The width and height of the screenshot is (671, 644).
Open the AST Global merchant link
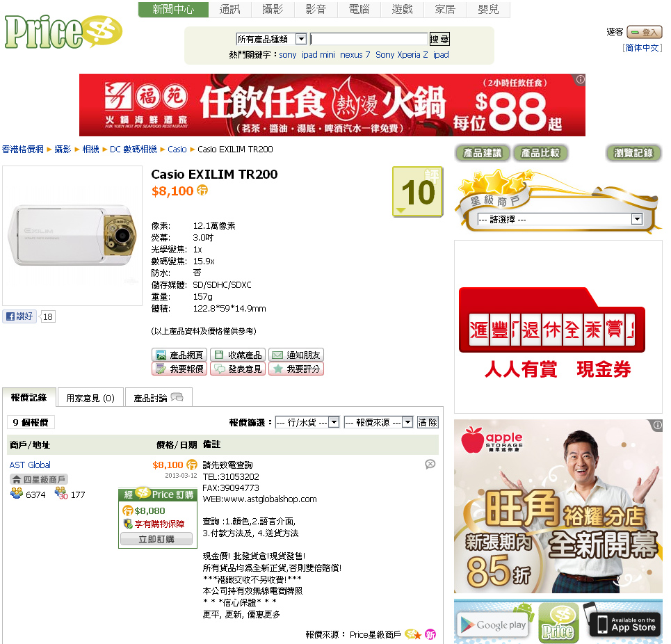click(x=30, y=465)
